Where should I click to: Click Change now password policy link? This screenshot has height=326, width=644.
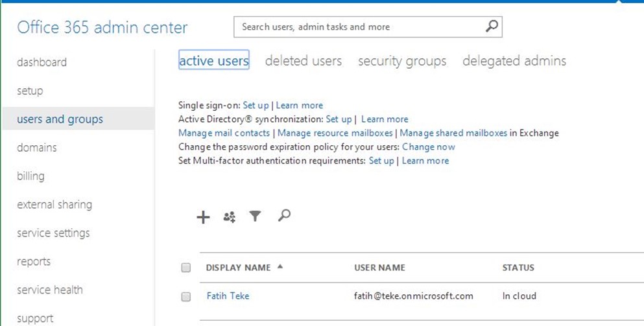click(429, 147)
